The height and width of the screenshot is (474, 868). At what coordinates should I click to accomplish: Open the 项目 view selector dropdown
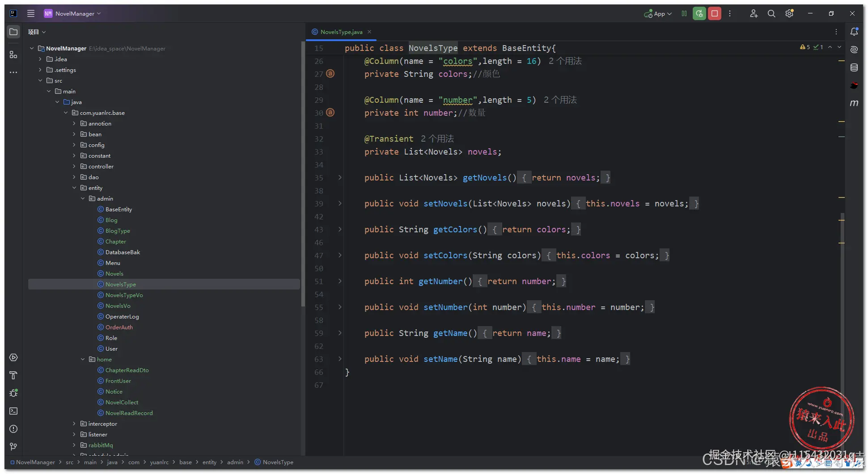point(37,32)
